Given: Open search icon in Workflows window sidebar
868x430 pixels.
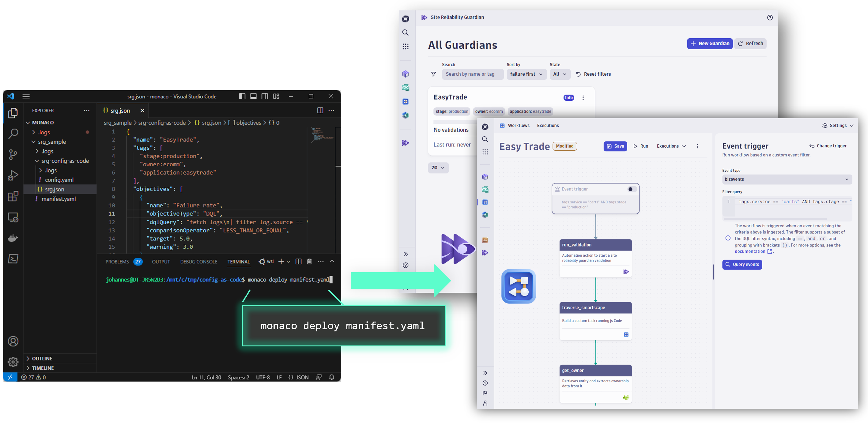Looking at the screenshot, I should click(x=485, y=139).
